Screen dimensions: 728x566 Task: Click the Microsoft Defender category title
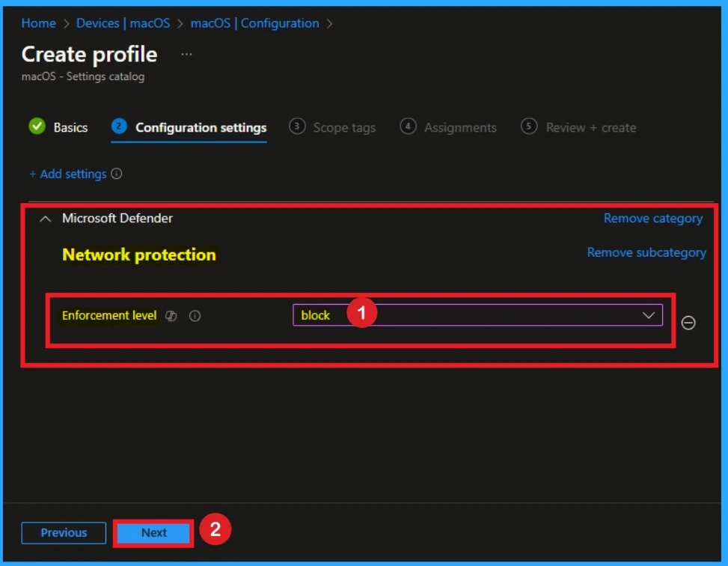[x=117, y=218]
